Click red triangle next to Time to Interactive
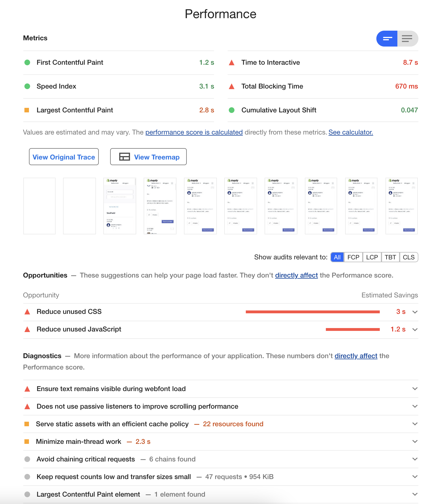432x504 pixels. click(x=232, y=62)
